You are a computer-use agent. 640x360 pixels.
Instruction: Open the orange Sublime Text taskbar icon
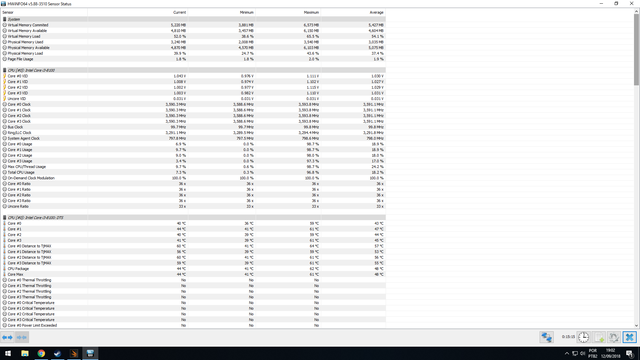click(x=74, y=353)
